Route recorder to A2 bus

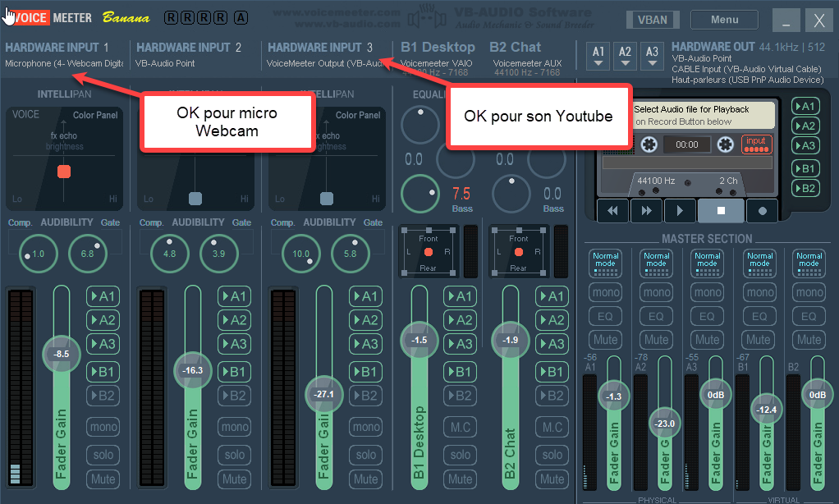[805, 126]
